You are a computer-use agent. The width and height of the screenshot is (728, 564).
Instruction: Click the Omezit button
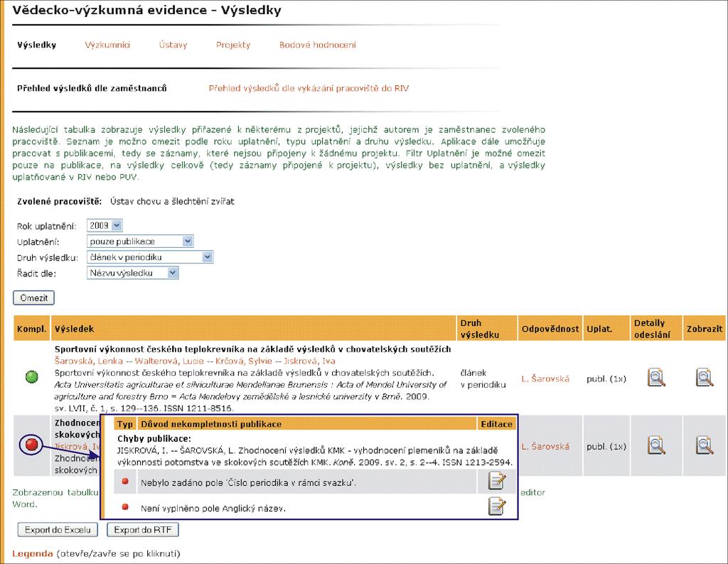click(34, 298)
